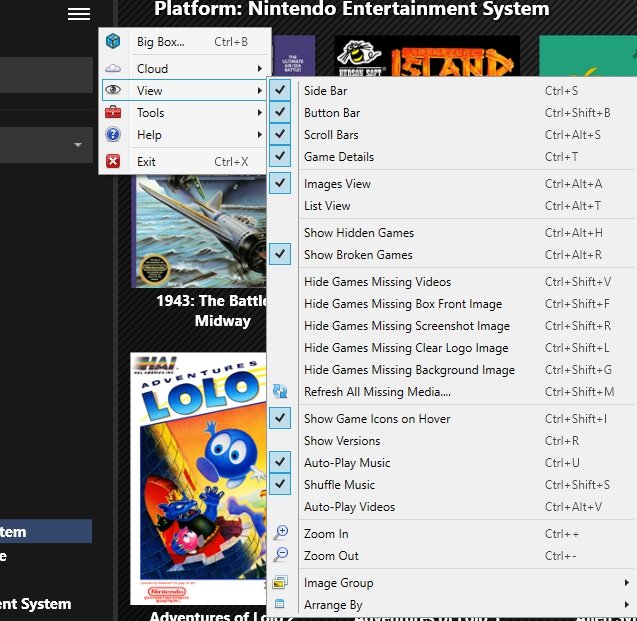Click the Zoom In magnifier icon

pyautogui.click(x=280, y=532)
